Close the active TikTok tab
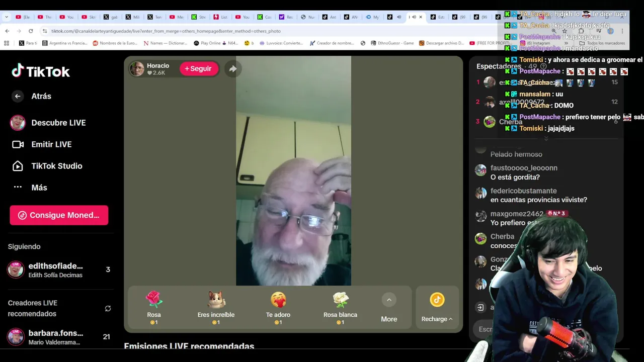 coord(421,17)
